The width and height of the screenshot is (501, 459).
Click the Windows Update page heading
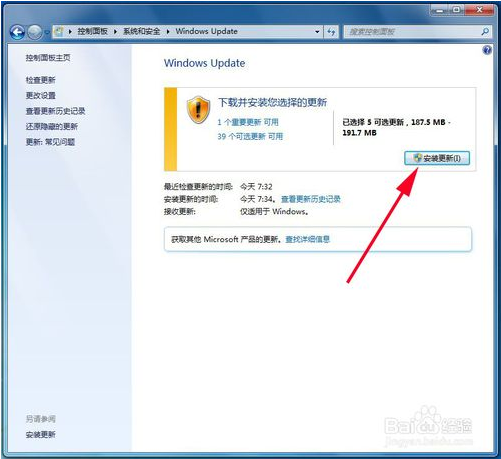(205, 63)
